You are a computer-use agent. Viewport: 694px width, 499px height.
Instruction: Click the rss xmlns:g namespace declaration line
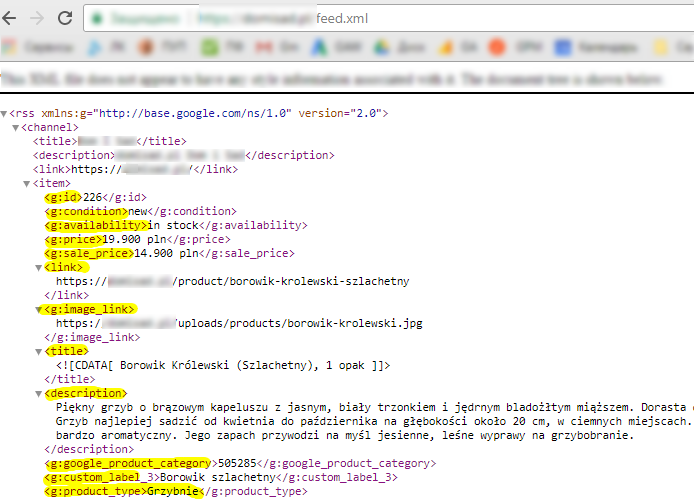coord(199,114)
